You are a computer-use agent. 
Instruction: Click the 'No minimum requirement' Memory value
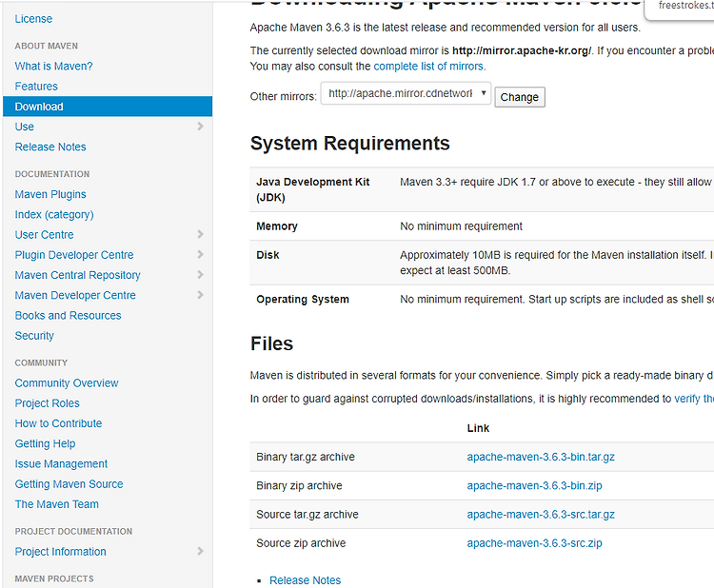coord(461,226)
